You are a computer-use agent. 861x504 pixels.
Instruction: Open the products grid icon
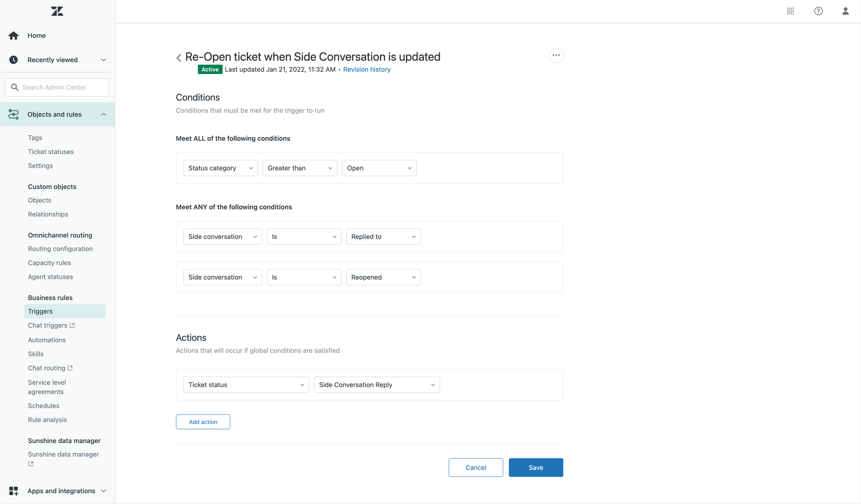(x=790, y=11)
